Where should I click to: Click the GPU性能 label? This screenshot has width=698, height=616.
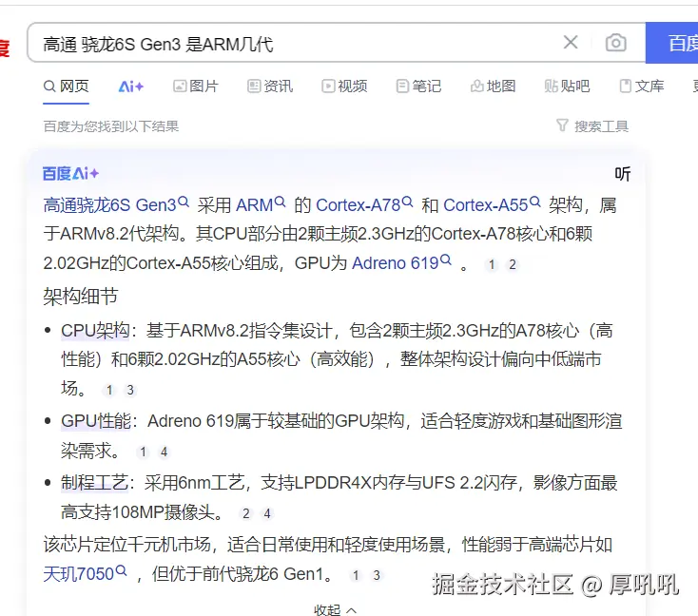click(96, 421)
